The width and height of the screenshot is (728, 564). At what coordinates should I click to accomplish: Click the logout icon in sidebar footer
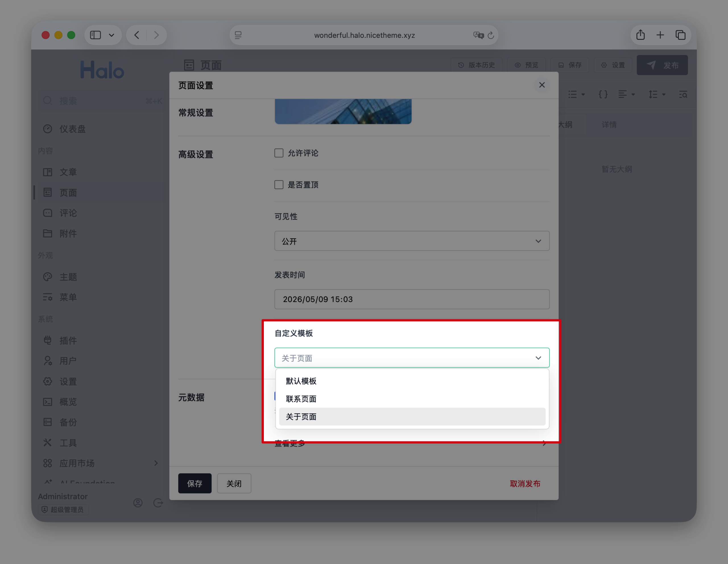tap(158, 503)
